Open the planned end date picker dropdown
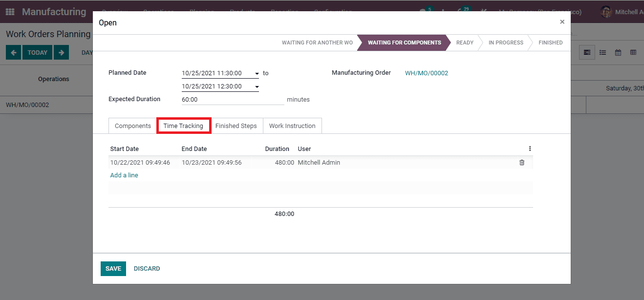This screenshot has height=300, width=644. click(257, 86)
